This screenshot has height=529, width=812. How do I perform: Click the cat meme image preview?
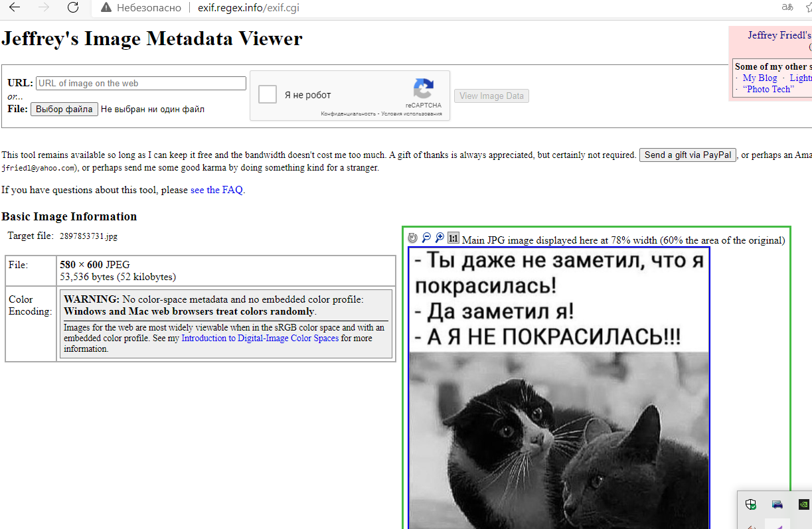559,412
